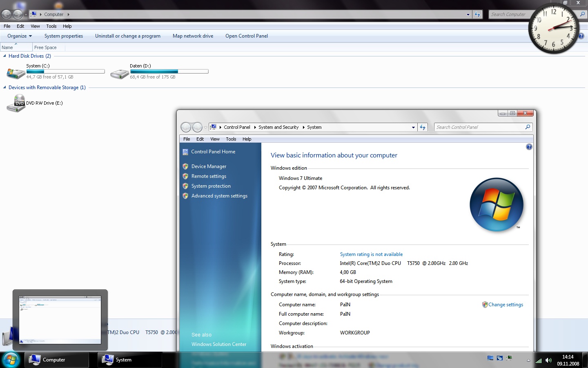Open Advanced system settings link
Image resolution: width=588 pixels, height=368 pixels.
pos(219,196)
